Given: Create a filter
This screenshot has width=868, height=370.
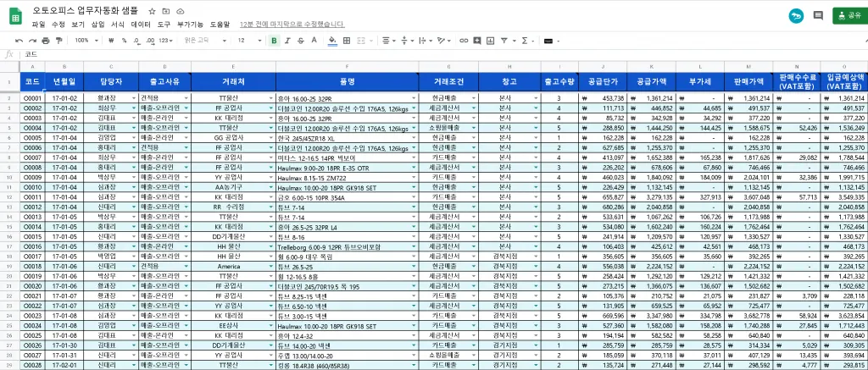Looking at the screenshot, I should pyautogui.click(x=504, y=41).
